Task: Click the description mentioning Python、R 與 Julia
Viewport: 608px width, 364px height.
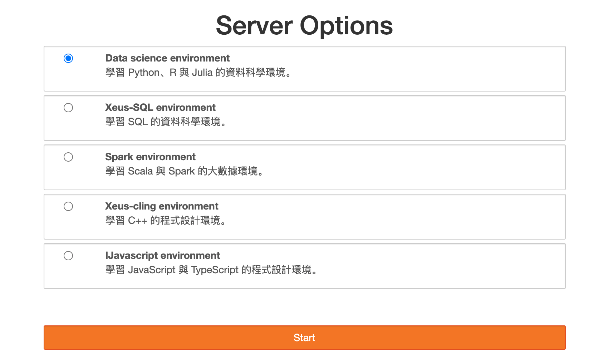Action: (199, 73)
